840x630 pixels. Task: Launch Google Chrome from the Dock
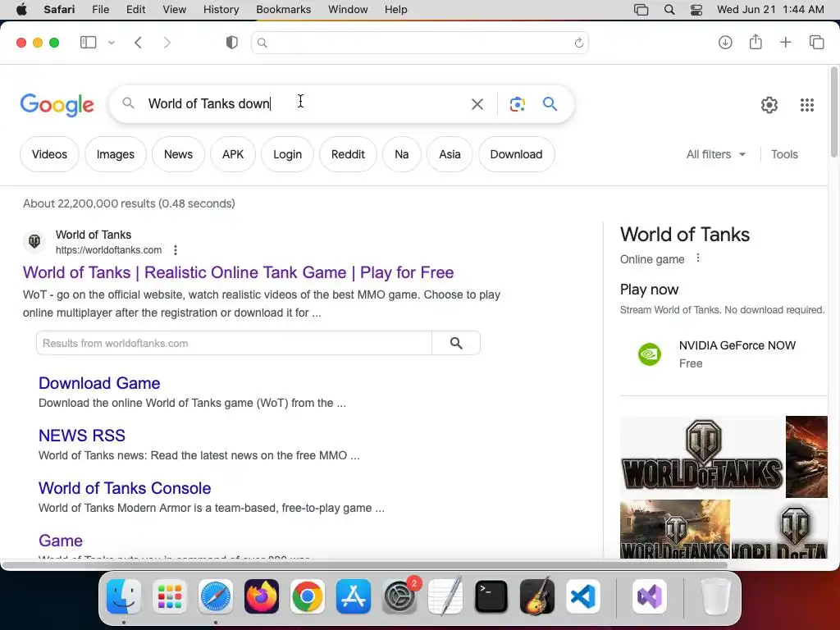pos(308,596)
